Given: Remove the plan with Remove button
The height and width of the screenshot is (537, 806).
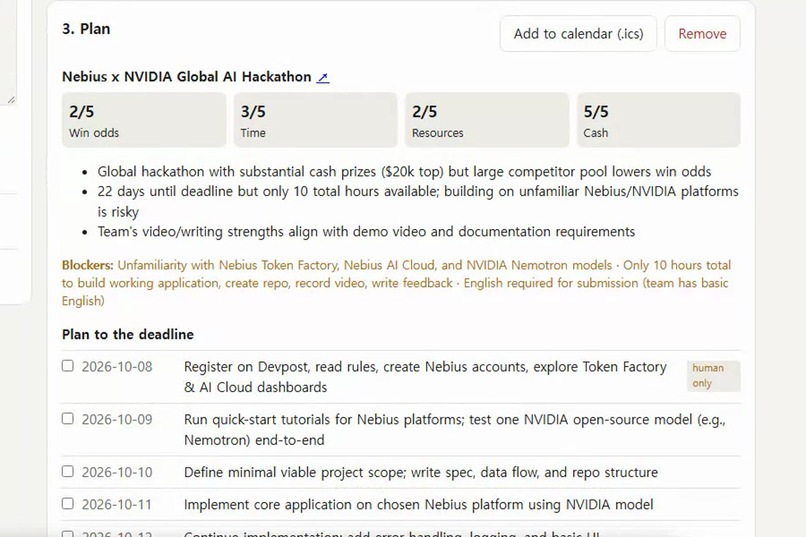Looking at the screenshot, I should coord(702,34).
